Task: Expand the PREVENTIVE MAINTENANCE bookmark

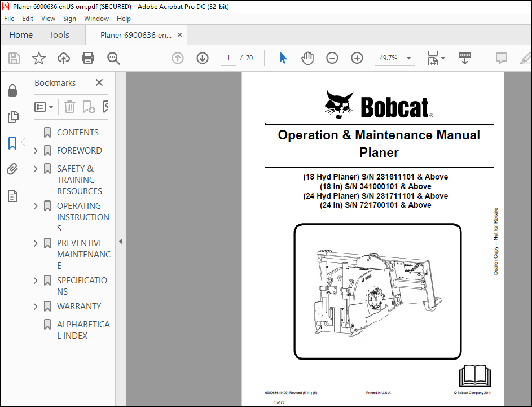Action: [x=36, y=243]
